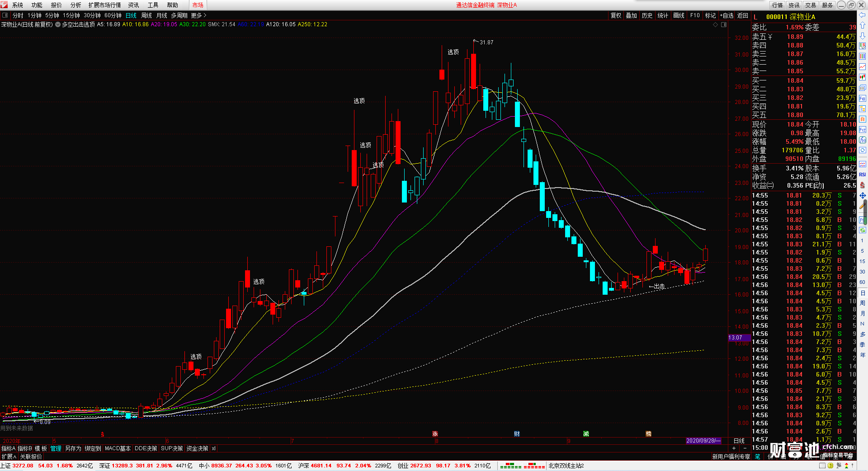
Task: Click the wave lines indicator sidebar icon
Action: [863, 164]
